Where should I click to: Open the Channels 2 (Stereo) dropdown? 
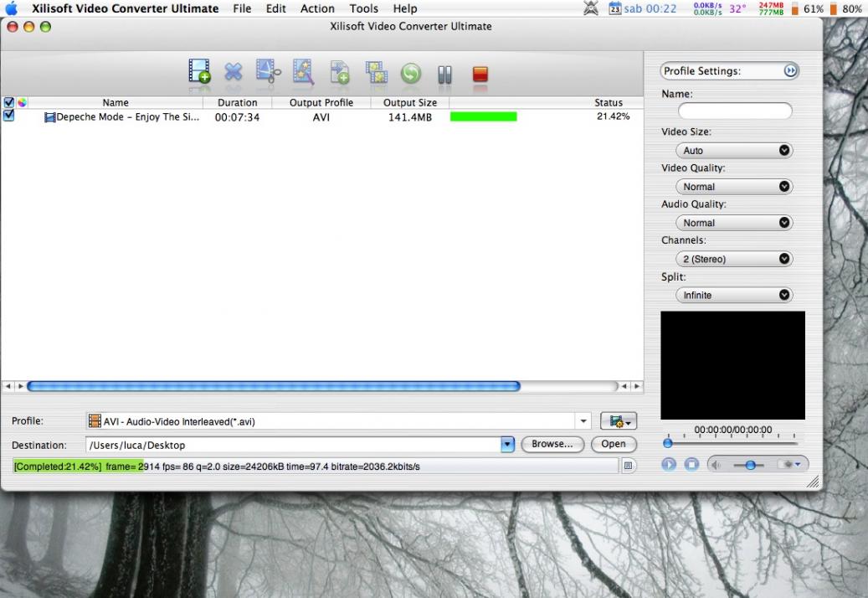point(734,259)
